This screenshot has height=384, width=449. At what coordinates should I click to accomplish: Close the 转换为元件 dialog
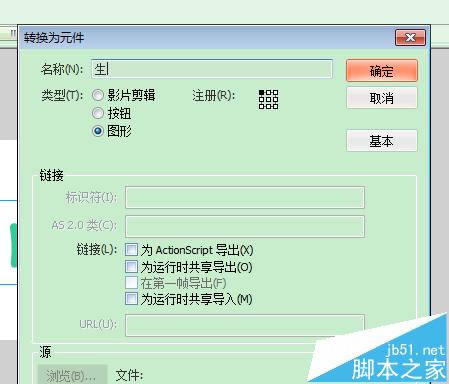click(410, 37)
